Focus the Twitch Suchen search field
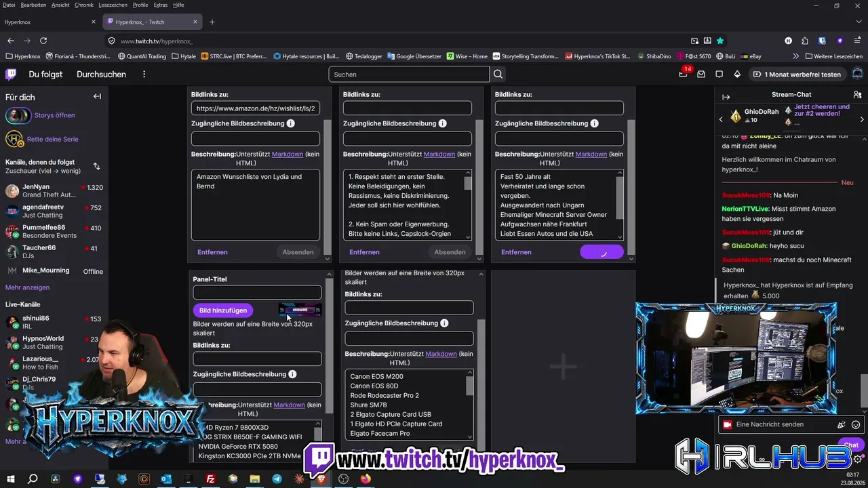Screen dimensions: 868x488 tap(409, 75)
